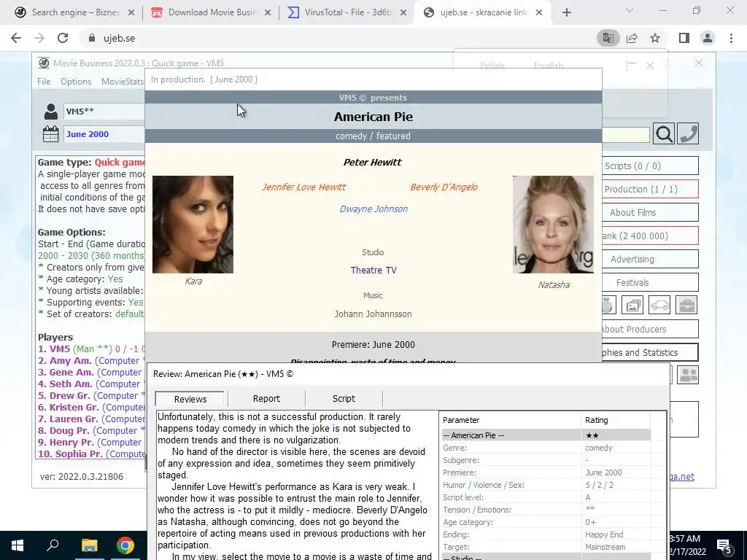Viewport: 747px width, 560px height.
Task: Open Biographies and Statistics button
Action: (x=650, y=352)
